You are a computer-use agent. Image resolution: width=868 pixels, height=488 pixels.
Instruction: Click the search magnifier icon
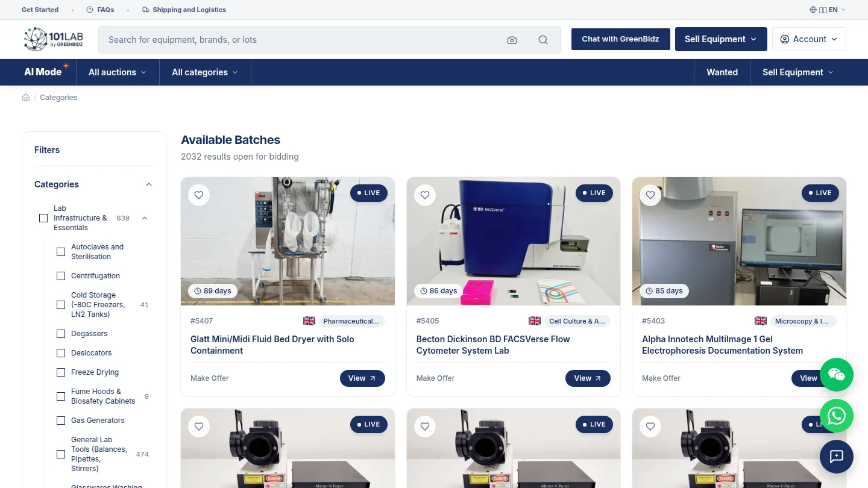543,40
